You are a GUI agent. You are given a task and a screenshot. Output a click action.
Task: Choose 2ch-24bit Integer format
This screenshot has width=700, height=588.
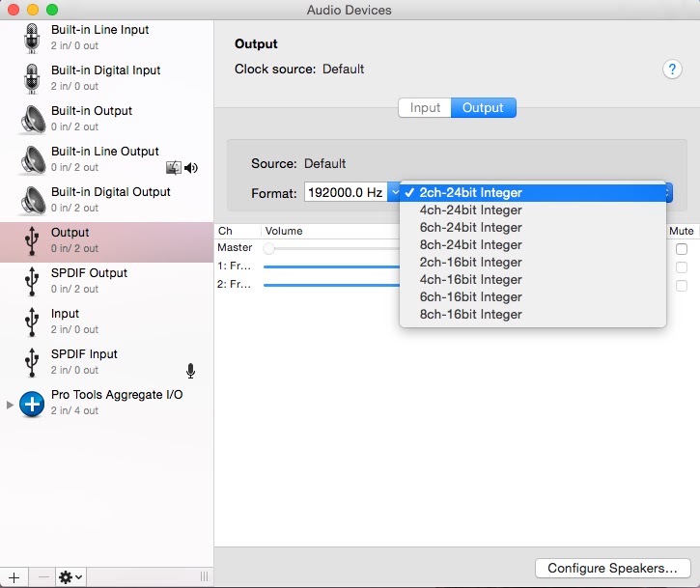[x=533, y=193]
